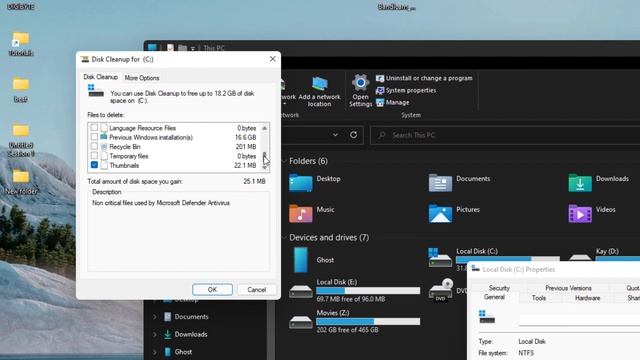Select the Ghost device icon
The image size is (640, 360).
[301, 260]
